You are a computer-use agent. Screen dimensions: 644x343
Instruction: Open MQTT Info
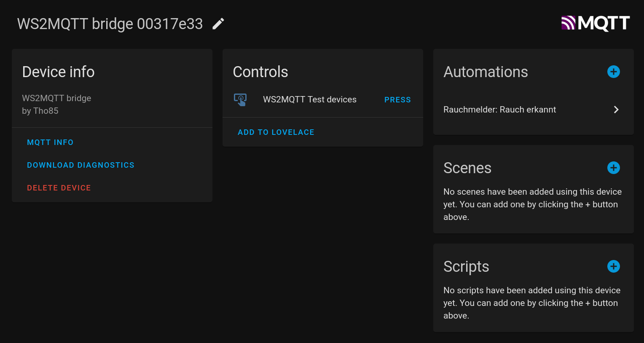[x=50, y=142]
